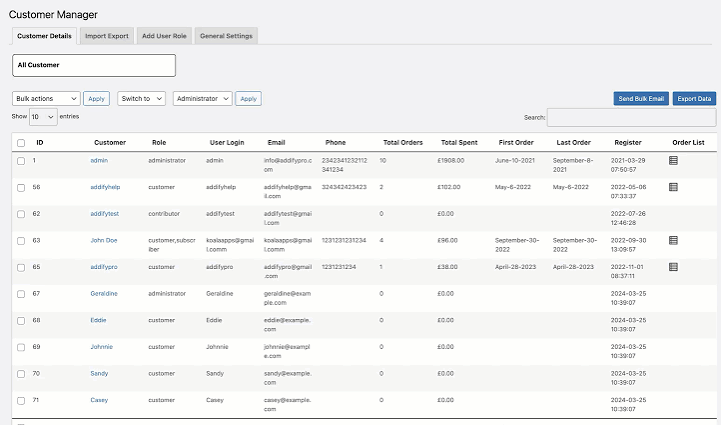
Task: Change the Show entries count dropdown
Action: click(x=43, y=117)
